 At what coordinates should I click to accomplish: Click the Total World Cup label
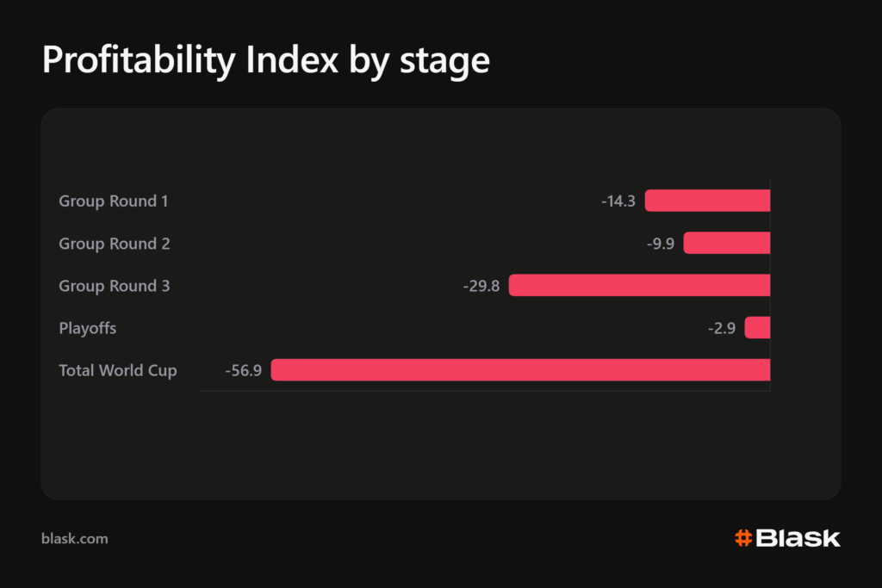[118, 370]
